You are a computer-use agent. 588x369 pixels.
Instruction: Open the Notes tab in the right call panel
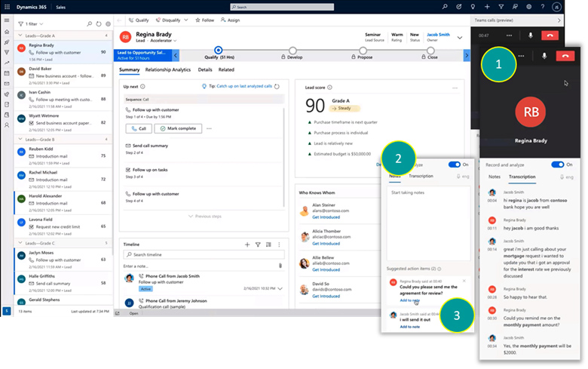495,177
